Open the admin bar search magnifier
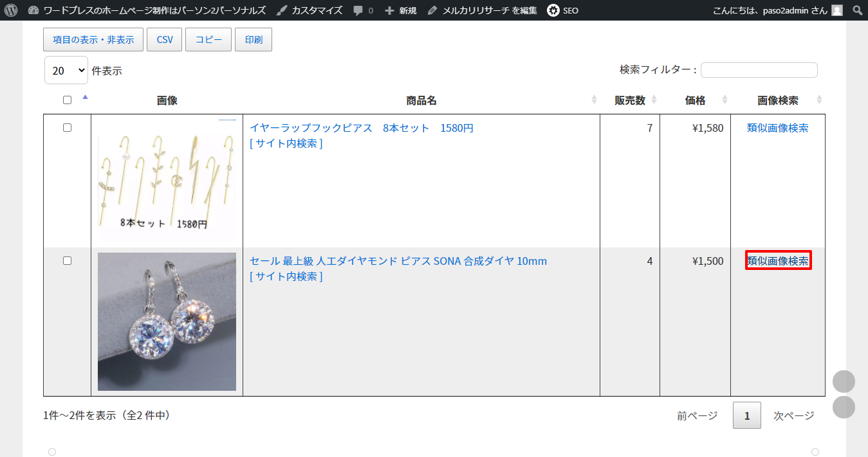The width and height of the screenshot is (868, 457). click(857, 10)
